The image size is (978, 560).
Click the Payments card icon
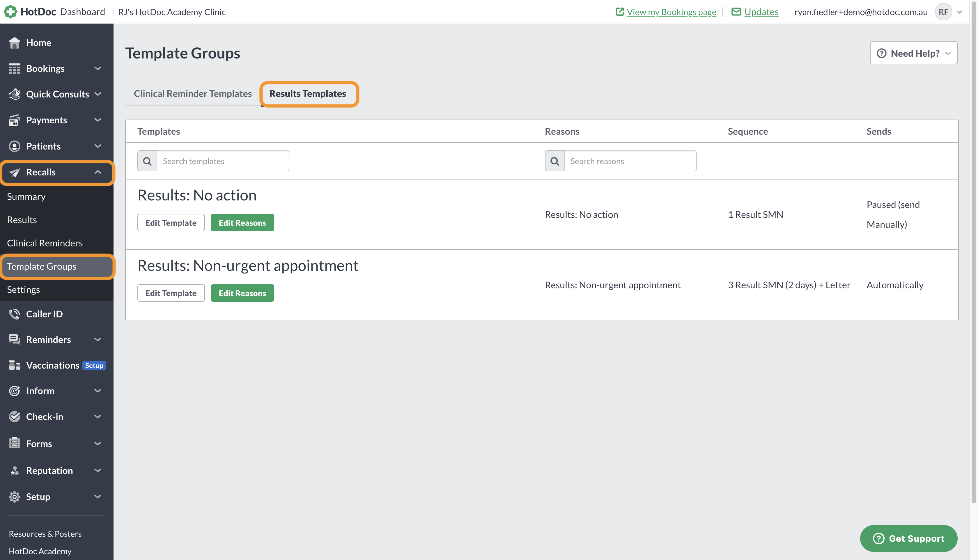point(14,120)
